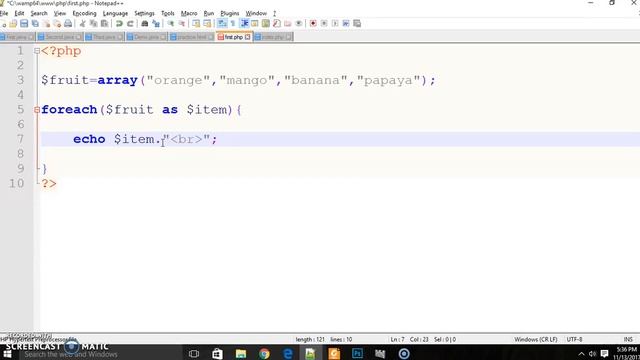Image resolution: width=640 pixels, height=360 pixels.
Task: Open the Plugins menu
Action: (229, 13)
